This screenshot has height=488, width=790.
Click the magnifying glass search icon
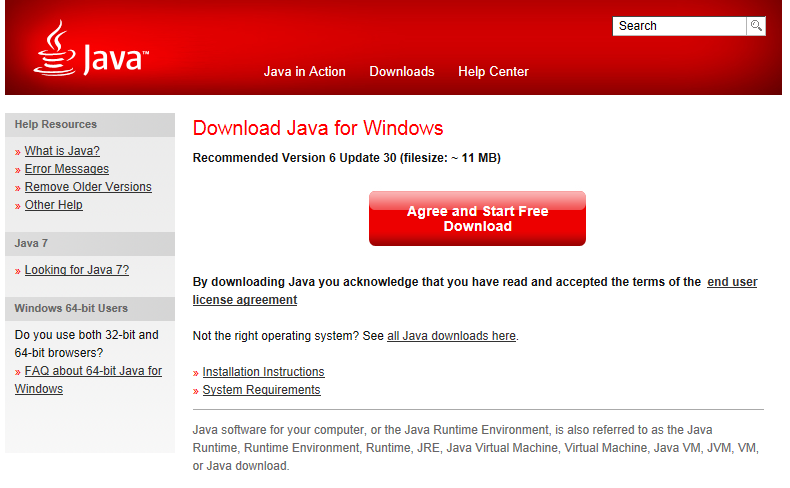(x=756, y=26)
